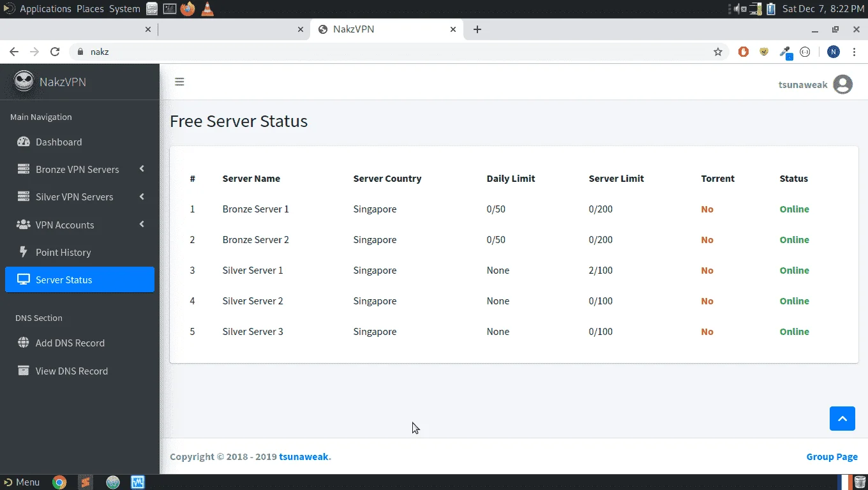868x490 pixels.
Task: Expand Bronze VPN Servers chevron
Action: coord(142,169)
